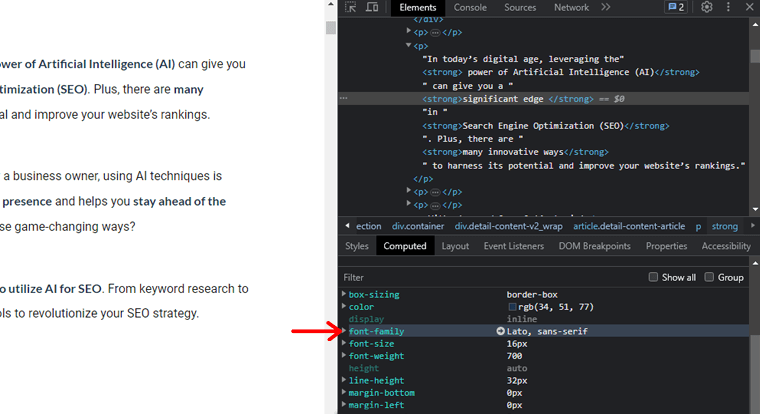Focus the computed styles Filter field
760x414 pixels.
pyautogui.click(x=492, y=277)
